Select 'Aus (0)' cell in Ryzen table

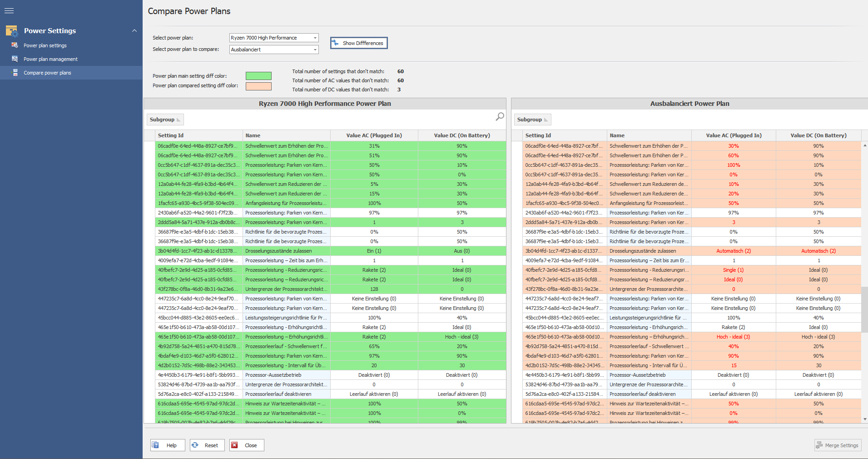click(462, 251)
